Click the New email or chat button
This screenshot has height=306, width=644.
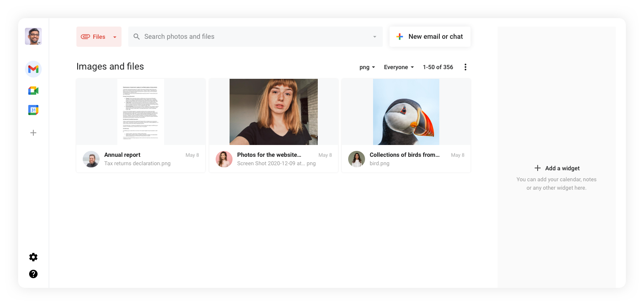click(x=430, y=37)
